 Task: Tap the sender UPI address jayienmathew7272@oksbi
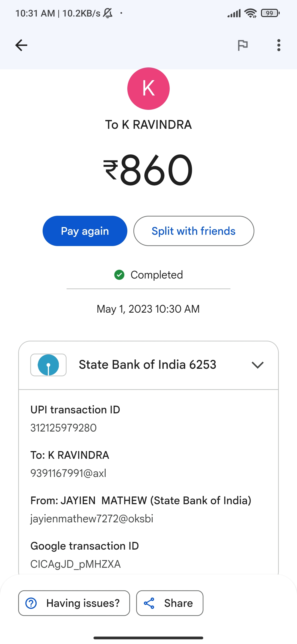pyautogui.click(x=92, y=519)
